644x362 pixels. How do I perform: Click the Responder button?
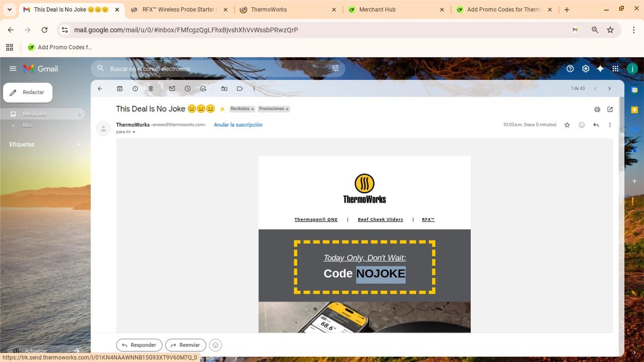pos(139,345)
